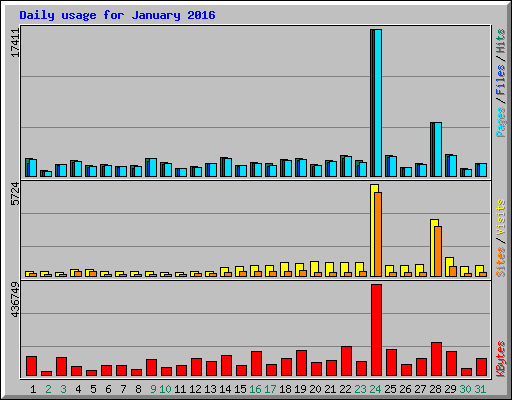Click the Pages legend label

(x=501, y=122)
